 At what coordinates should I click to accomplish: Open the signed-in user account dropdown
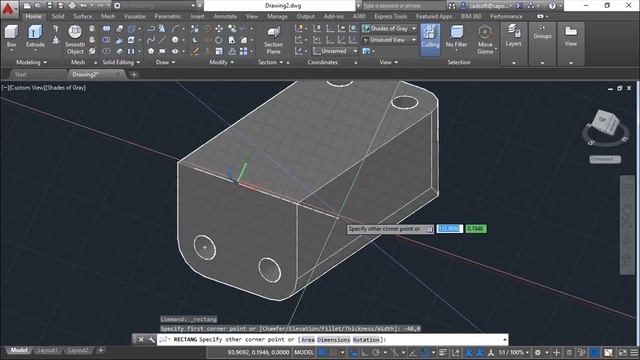(486, 6)
